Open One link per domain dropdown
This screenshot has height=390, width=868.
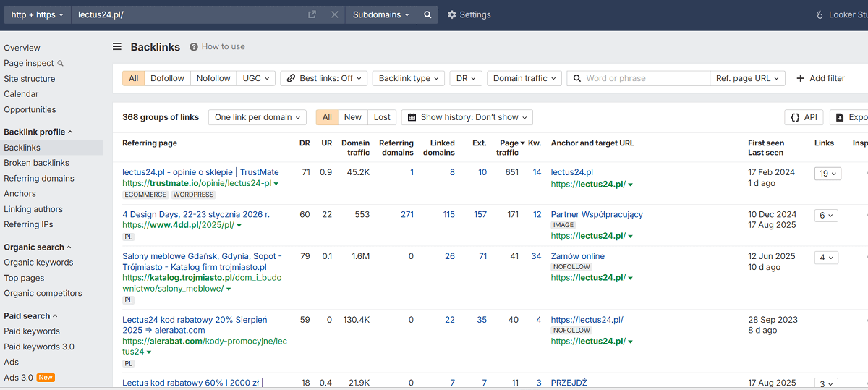[258, 117]
